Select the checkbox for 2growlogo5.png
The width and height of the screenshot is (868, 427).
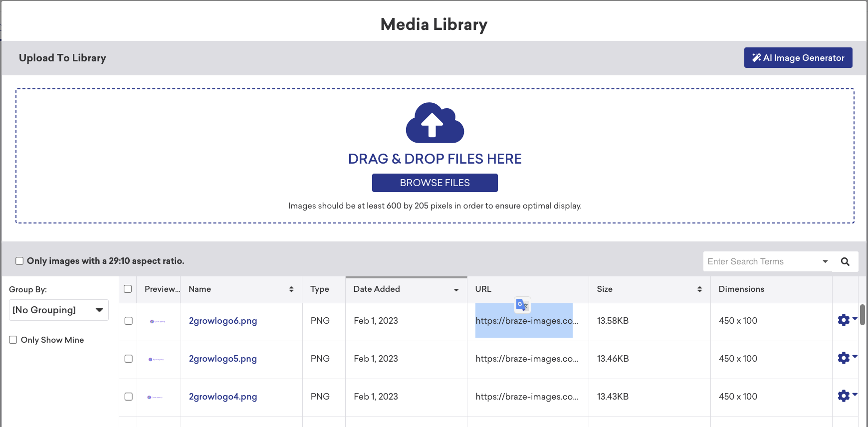coord(128,359)
